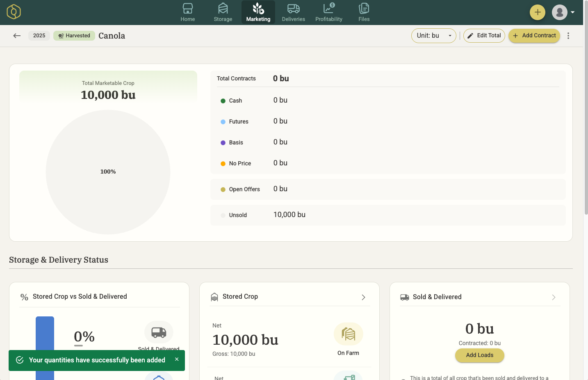Open the user profile avatar menu
Viewport: 588px width, 380px height.
[x=560, y=12]
